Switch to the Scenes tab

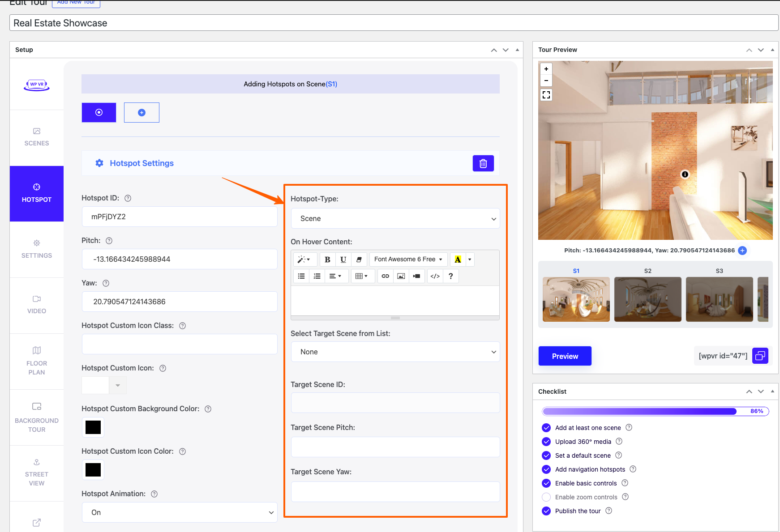pyautogui.click(x=37, y=137)
